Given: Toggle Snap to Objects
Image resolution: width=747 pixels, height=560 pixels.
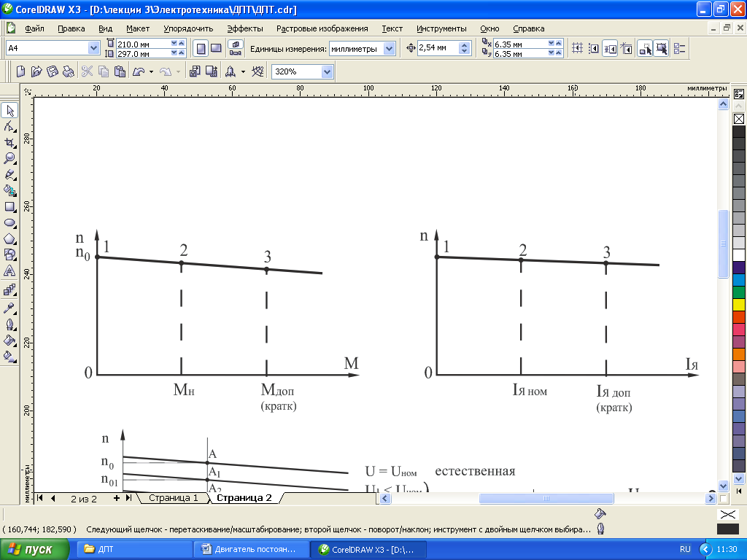Looking at the screenshot, I should (x=610, y=49).
